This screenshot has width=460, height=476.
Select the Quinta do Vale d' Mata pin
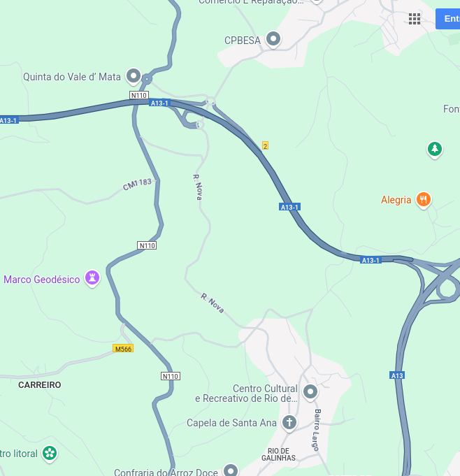[x=134, y=76]
